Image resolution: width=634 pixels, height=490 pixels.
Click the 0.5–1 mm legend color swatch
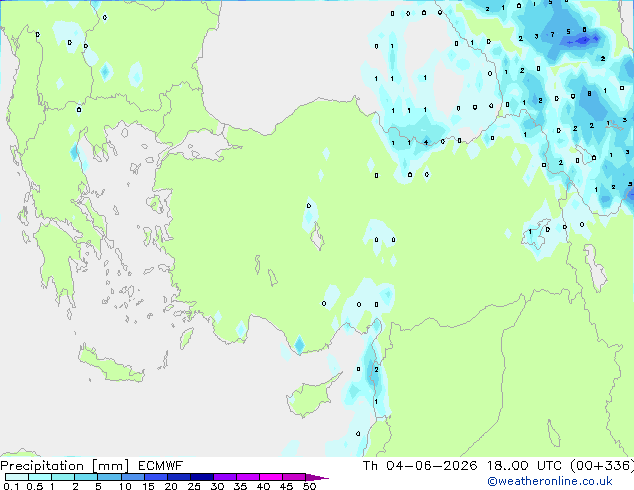coord(40,477)
